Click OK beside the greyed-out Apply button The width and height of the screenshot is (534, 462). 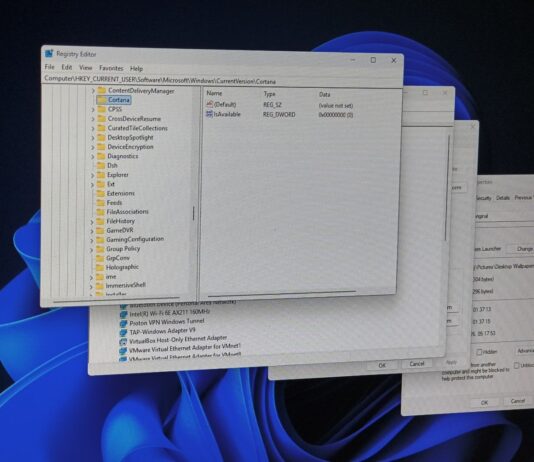click(x=382, y=365)
